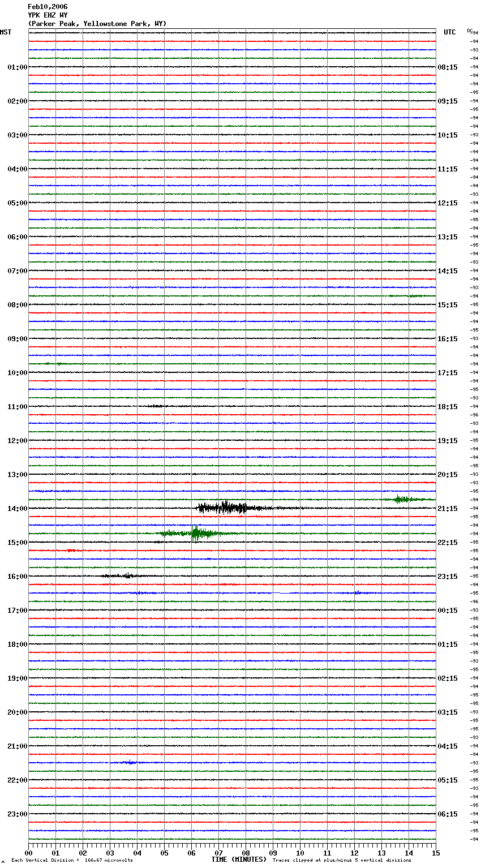Click the 18:15 UTC time label
The height and width of the screenshot is (868, 481).
[x=448, y=407]
